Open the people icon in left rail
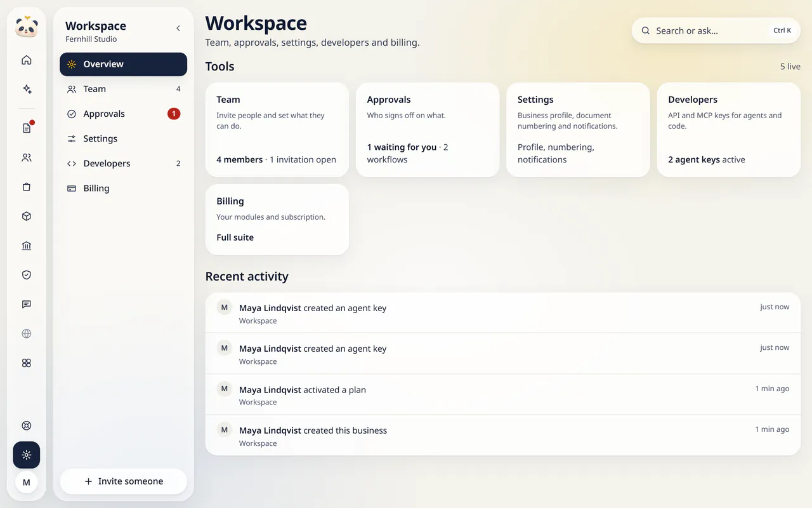The width and height of the screenshot is (812, 508). coord(27,157)
